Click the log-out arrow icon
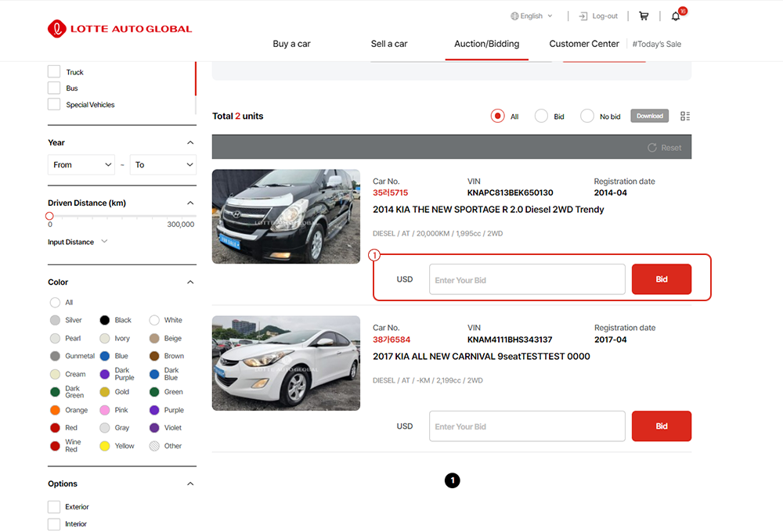 (583, 16)
